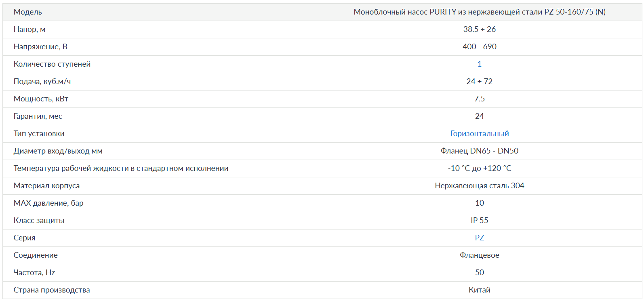The width and height of the screenshot is (644, 301).
Task: Select the value 'Фланец DN65 - DN50'
Action: [x=479, y=151]
